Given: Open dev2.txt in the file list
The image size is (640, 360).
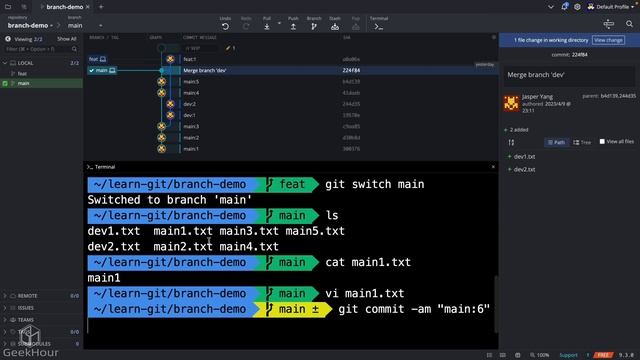Looking at the screenshot, I should click(x=524, y=169).
